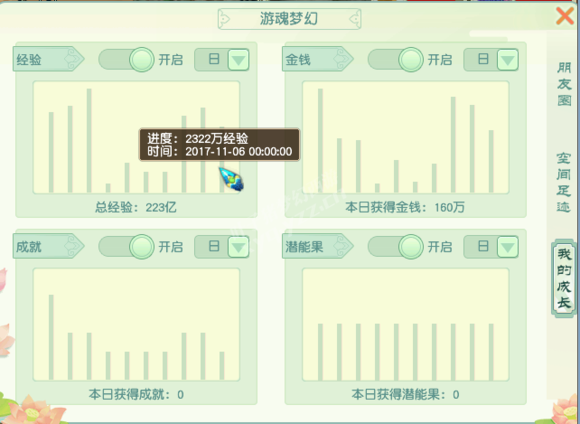The width and height of the screenshot is (580, 424).
Task: Click the 成就 section label tag
Action: [x=48, y=246]
